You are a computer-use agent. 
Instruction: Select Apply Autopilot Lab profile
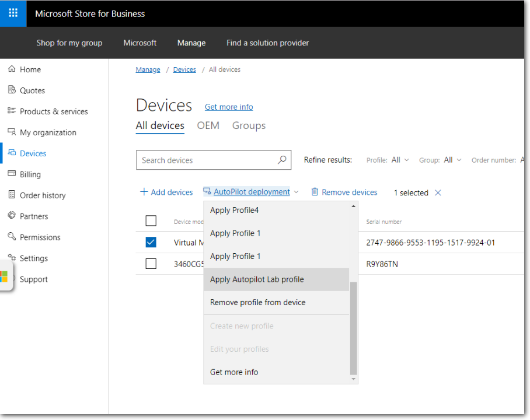click(x=257, y=279)
